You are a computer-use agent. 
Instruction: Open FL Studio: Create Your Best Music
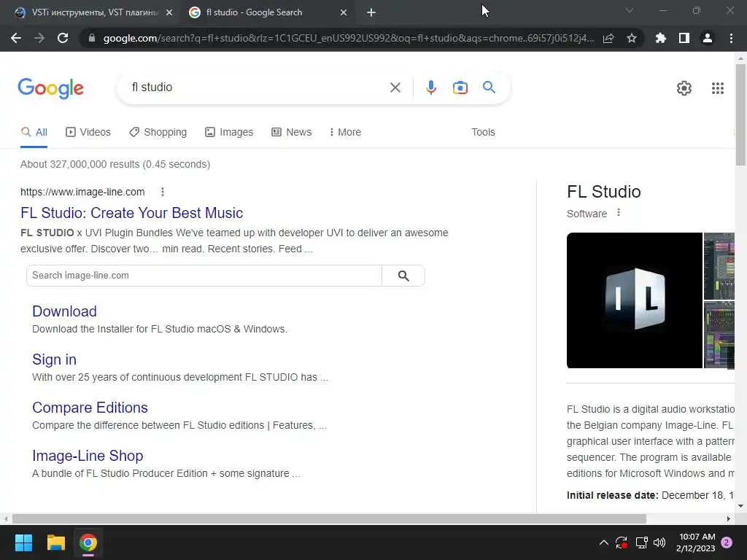pyautogui.click(x=131, y=213)
